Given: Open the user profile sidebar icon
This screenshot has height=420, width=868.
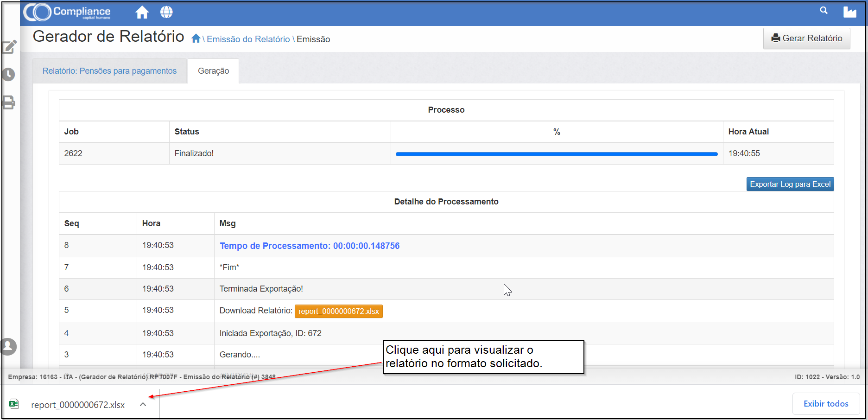Looking at the screenshot, I should coord(8,346).
